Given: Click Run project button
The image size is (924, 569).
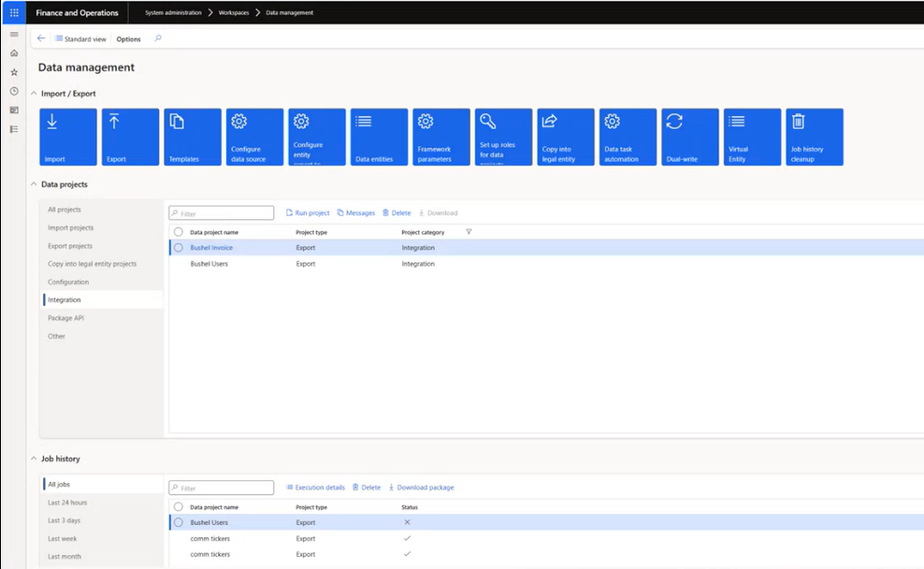Looking at the screenshot, I should point(308,213).
